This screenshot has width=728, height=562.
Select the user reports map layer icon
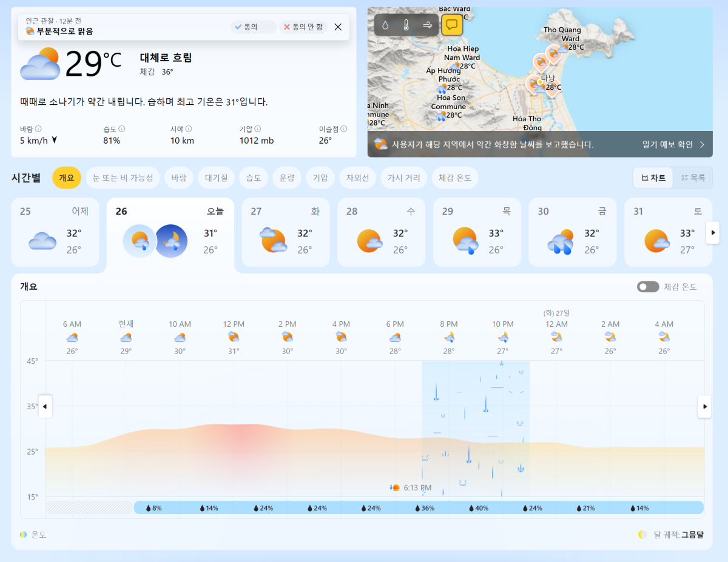[452, 25]
